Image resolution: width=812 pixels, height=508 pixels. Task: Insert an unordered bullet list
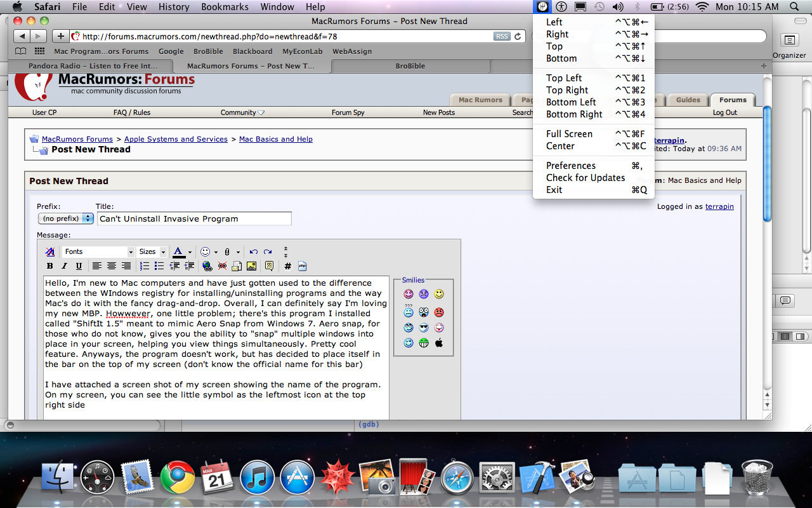pos(159,266)
